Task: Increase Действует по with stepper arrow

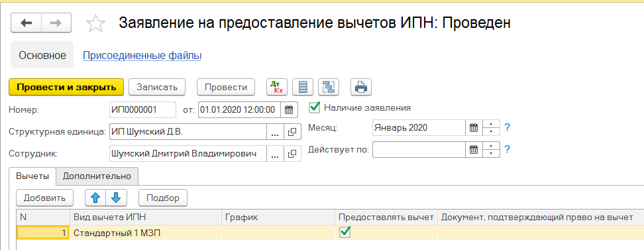Action: [491, 146]
